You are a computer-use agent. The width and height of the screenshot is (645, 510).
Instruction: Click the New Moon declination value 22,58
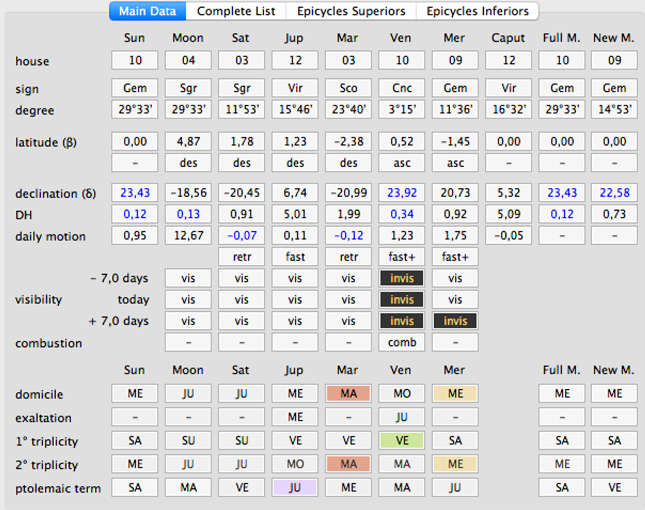pos(615,192)
